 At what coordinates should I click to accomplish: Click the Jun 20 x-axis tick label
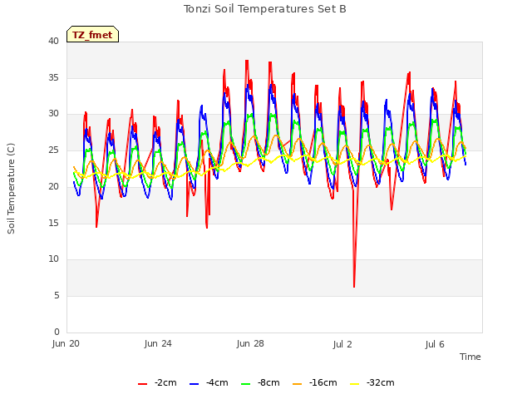[66, 343]
